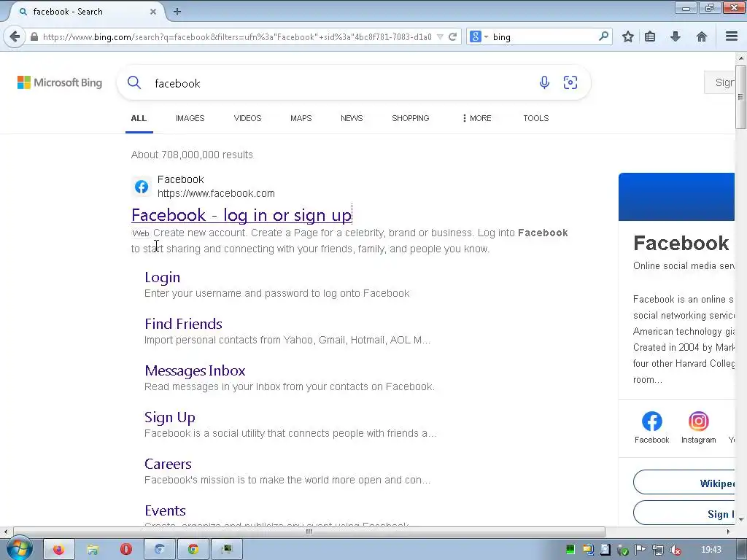Open Chrome from the taskbar
Viewport: 747px width, 560px height.
point(193,550)
